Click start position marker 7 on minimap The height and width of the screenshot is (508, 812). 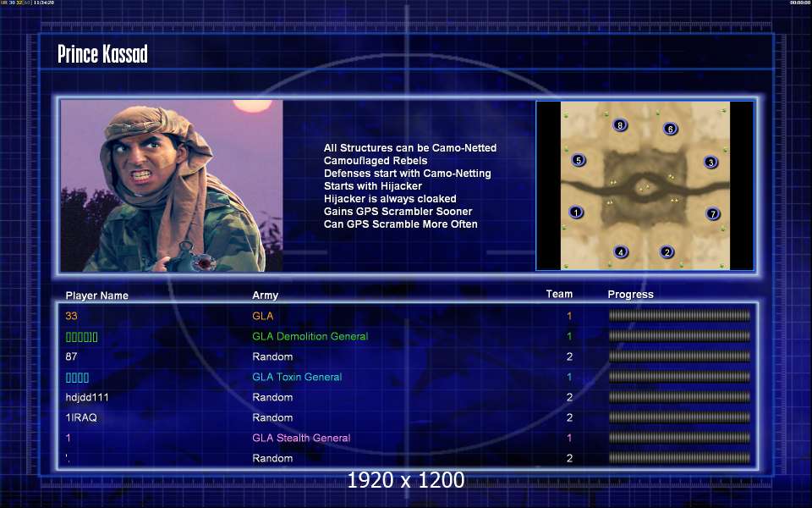coord(713,213)
